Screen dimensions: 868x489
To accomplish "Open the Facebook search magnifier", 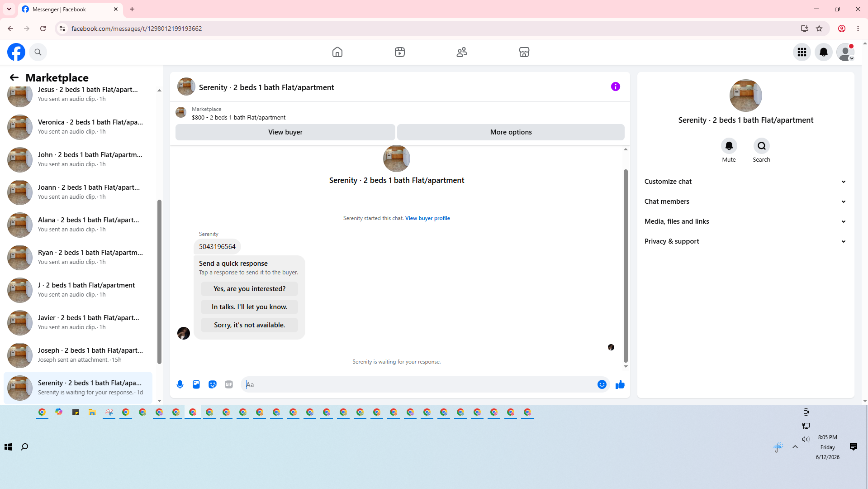I will (38, 52).
